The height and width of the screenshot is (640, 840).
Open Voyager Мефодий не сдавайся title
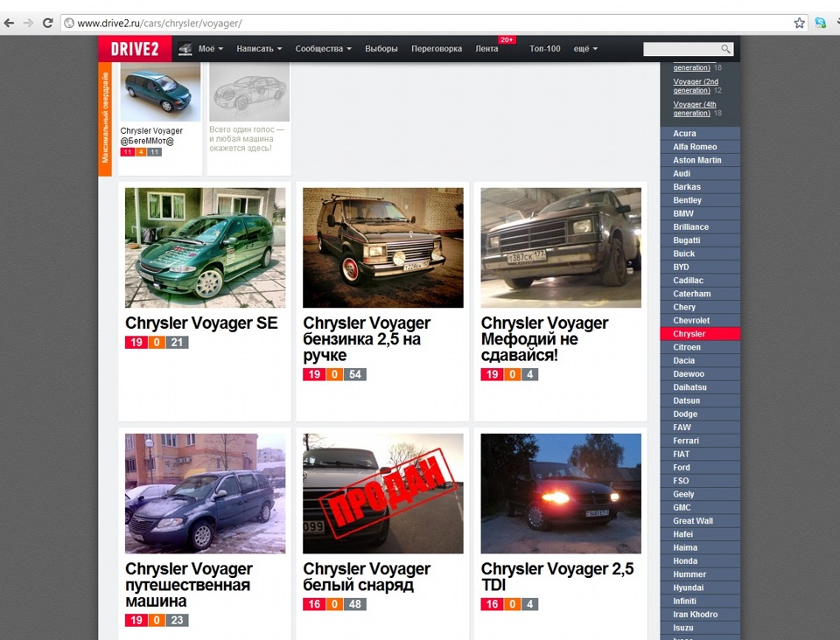pos(544,339)
